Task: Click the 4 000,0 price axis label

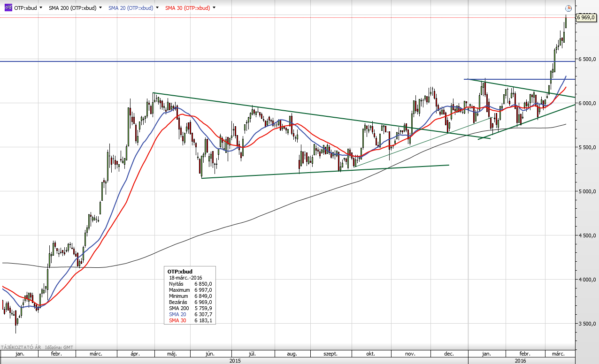Action: tap(587, 280)
